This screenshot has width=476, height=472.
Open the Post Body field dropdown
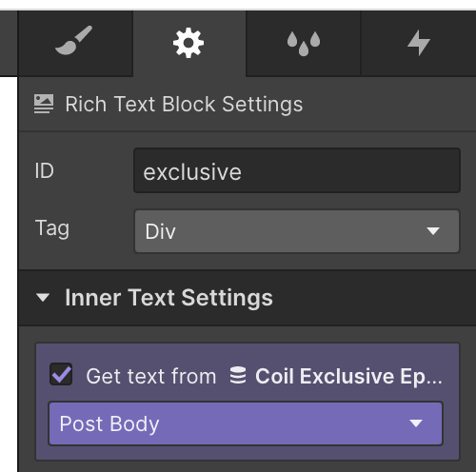click(246, 423)
